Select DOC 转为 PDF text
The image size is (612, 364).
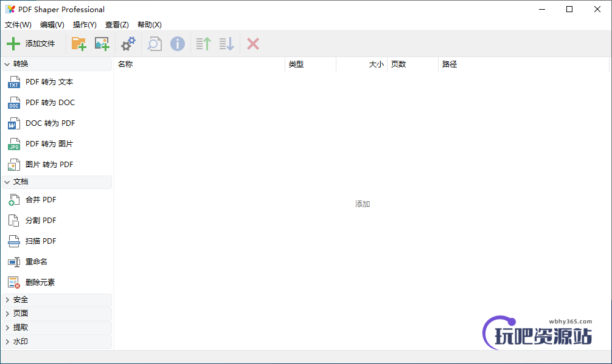50,123
